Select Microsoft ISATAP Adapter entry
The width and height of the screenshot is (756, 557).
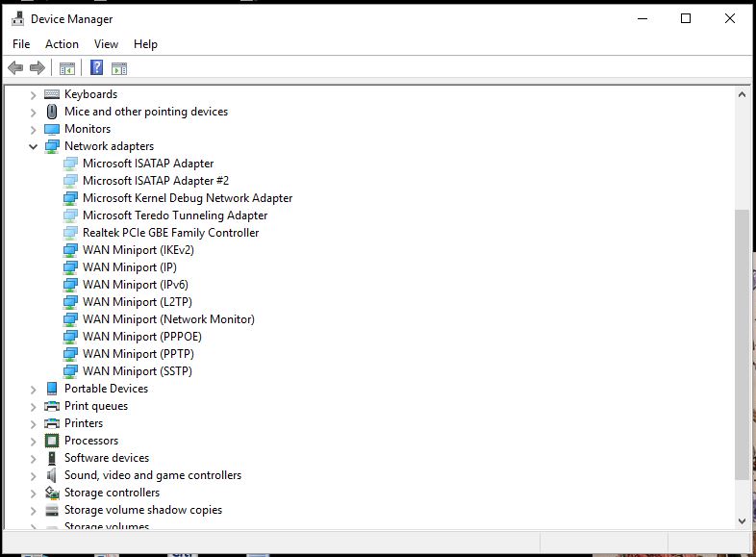tap(148, 164)
